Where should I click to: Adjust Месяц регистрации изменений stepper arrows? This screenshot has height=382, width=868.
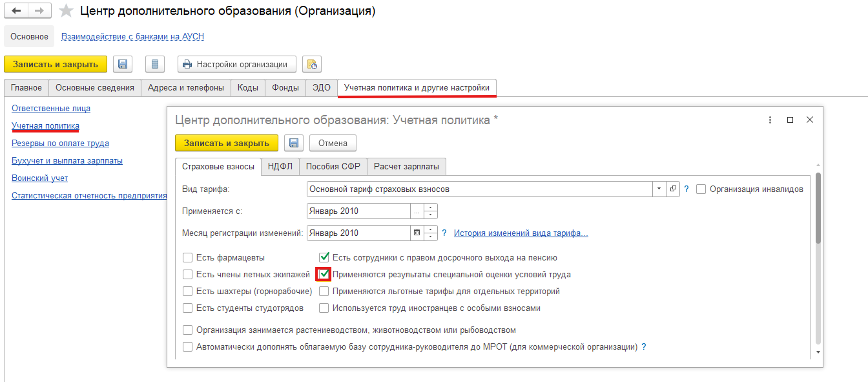tap(430, 233)
